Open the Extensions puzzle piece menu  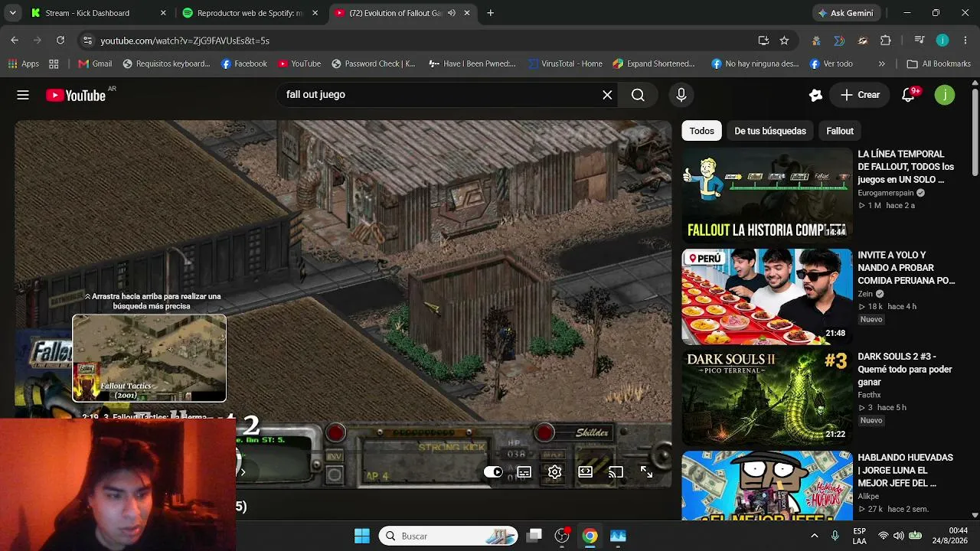[x=886, y=41]
